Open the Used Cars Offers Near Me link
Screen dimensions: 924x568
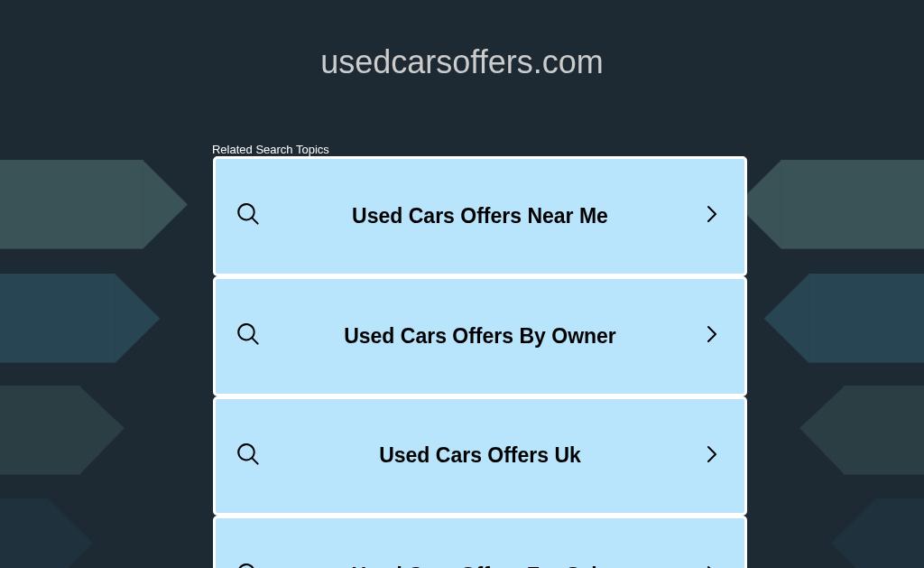coord(480,216)
